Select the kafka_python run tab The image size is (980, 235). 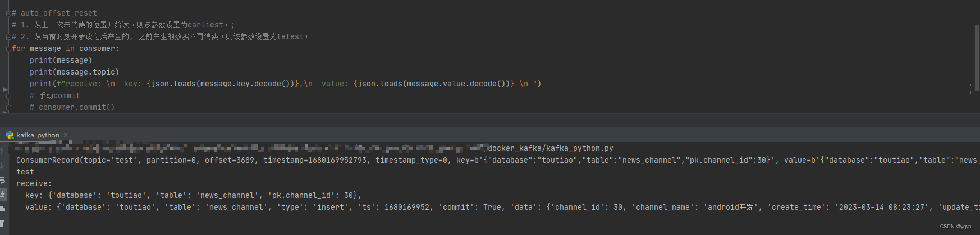pyautogui.click(x=37, y=135)
